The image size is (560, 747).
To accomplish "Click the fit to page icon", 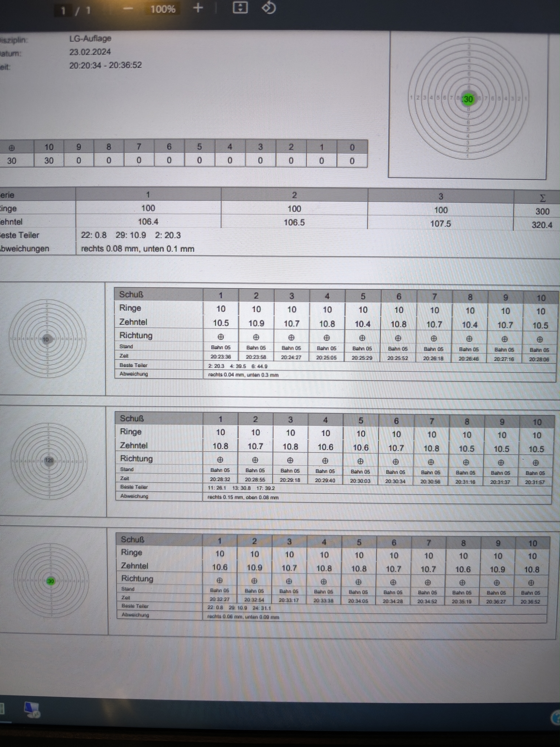I will coord(240,8).
